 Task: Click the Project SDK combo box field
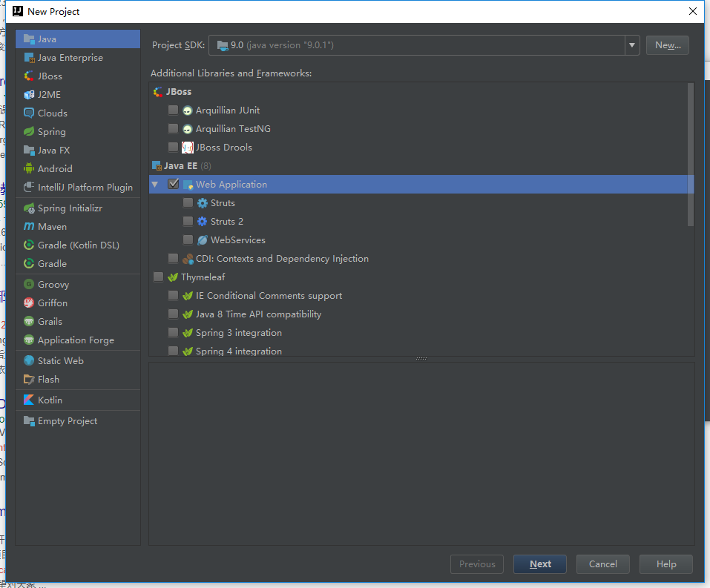coord(424,45)
